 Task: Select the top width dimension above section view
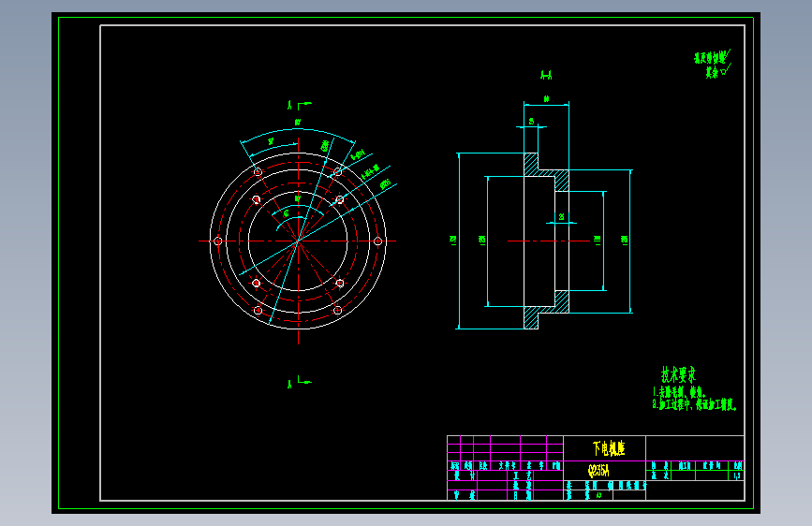point(546,99)
